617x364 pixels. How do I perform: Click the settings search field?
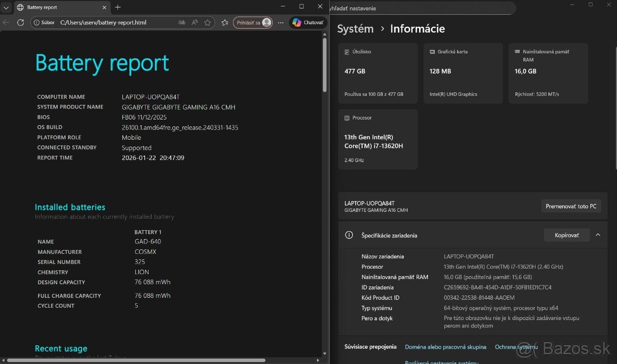coord(422,8)
